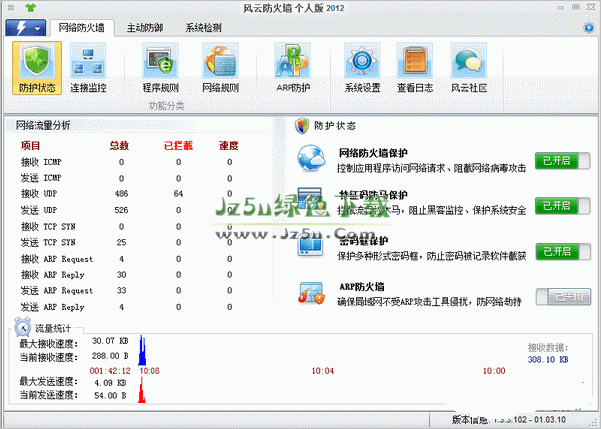
Task: Select the 发送 ARP Reply row
Action: (127, 307)
